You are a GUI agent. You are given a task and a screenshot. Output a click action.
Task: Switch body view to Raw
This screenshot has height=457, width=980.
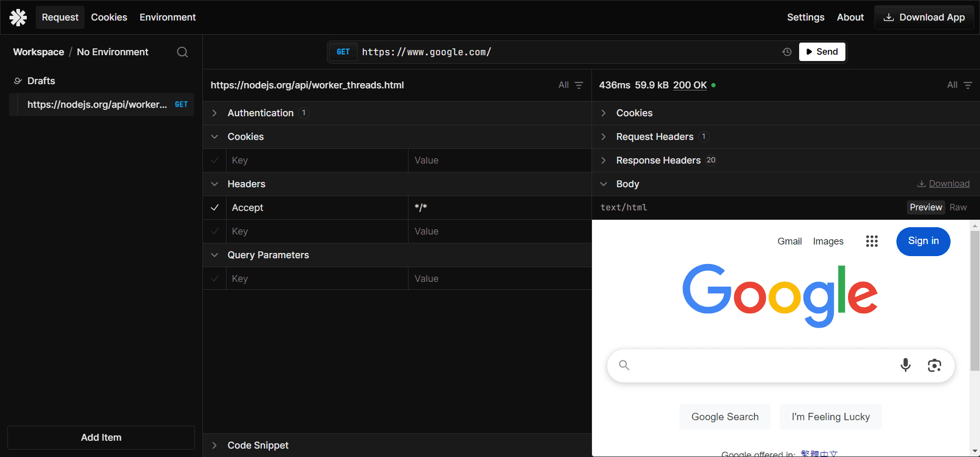tap(958, 207)
